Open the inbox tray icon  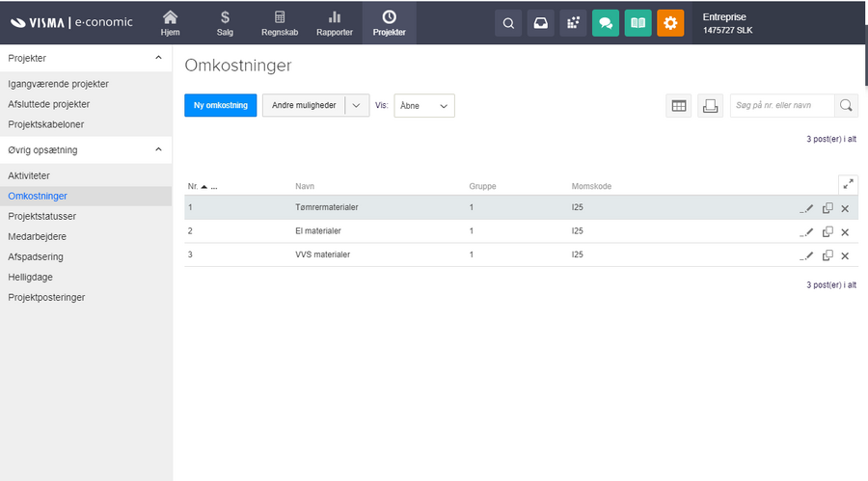541,23
